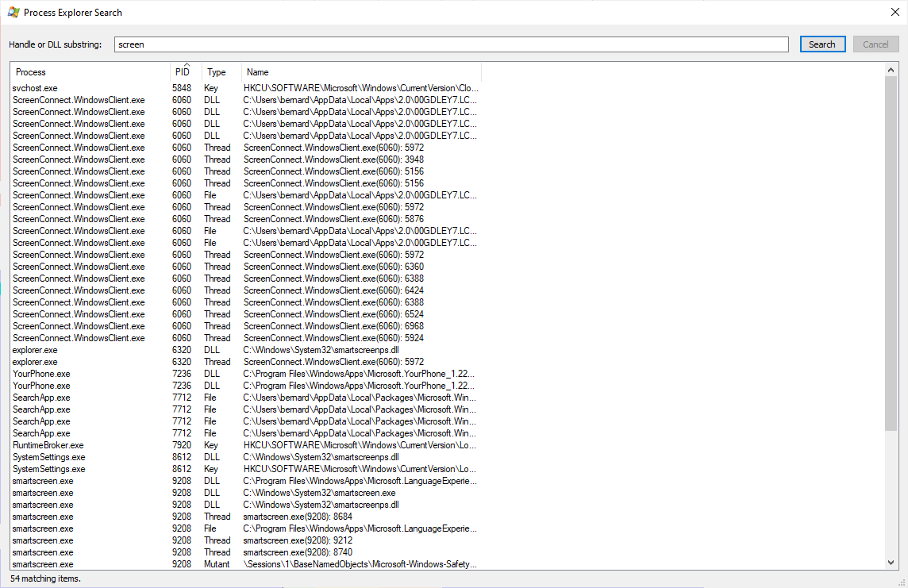Click the vertical scrollbar thumb
Image resolution: width=908 pixels, height=588 pixels.
click(891, 253)
